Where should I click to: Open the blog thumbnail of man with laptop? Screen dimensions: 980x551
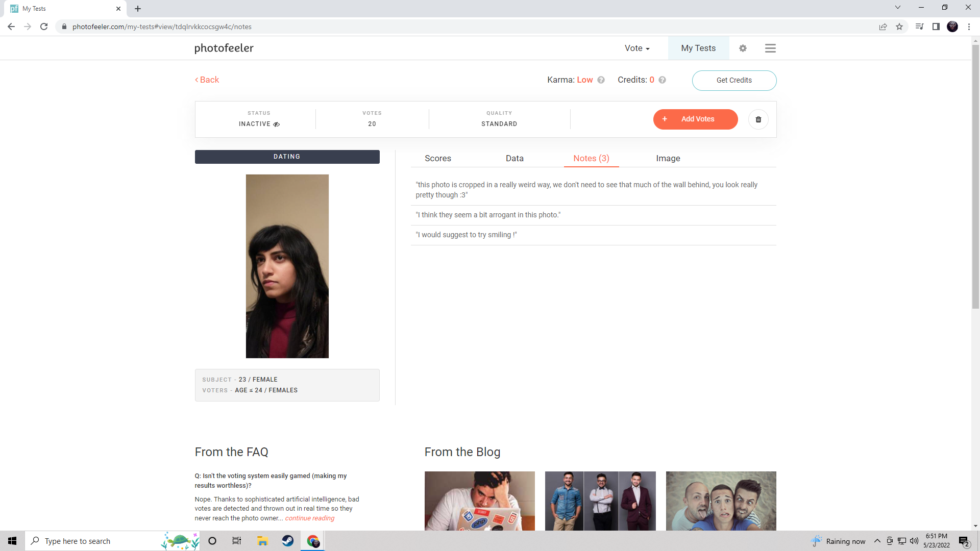tap(480, 500)
